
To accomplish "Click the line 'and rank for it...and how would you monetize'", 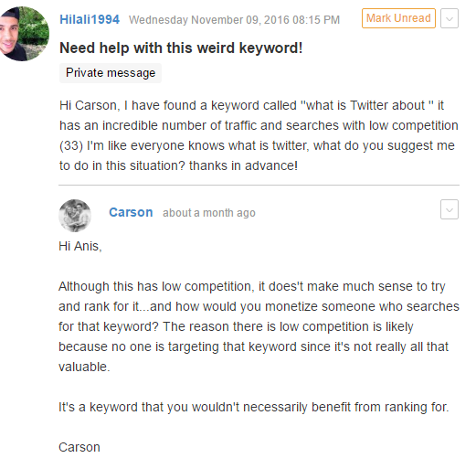I will pyautogui.click(x=259, y=306).
